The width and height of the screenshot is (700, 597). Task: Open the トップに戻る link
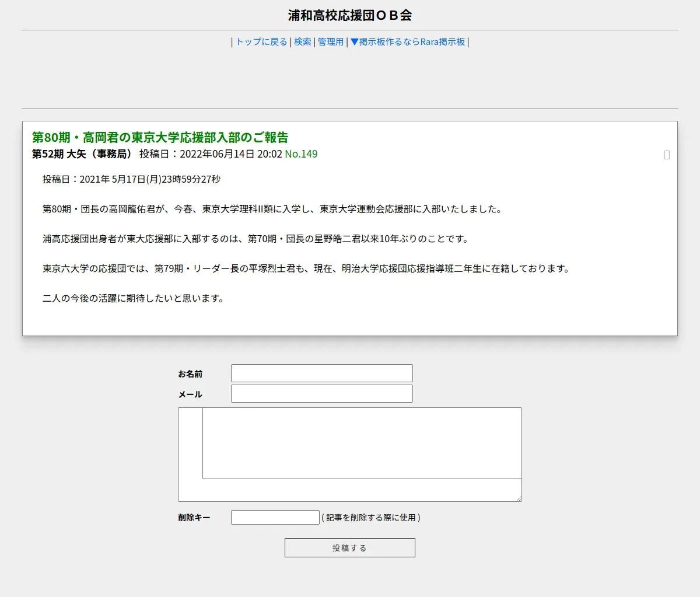tap(261, 42)
